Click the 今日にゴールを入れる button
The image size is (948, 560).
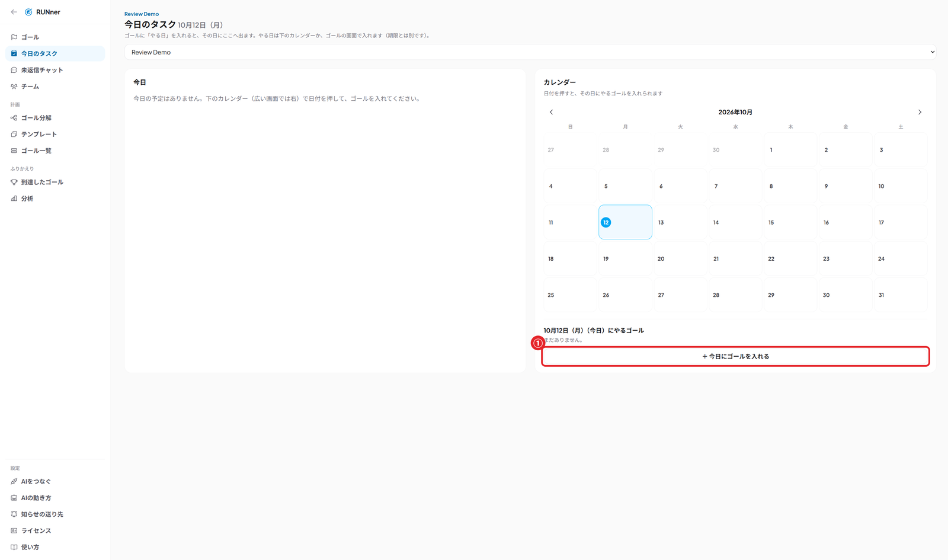point(735,357)
